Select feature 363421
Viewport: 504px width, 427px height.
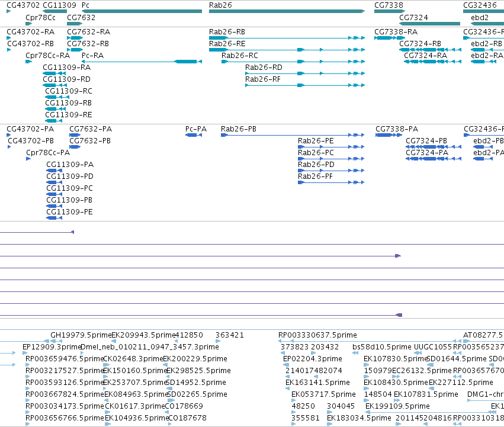point(230,335)
